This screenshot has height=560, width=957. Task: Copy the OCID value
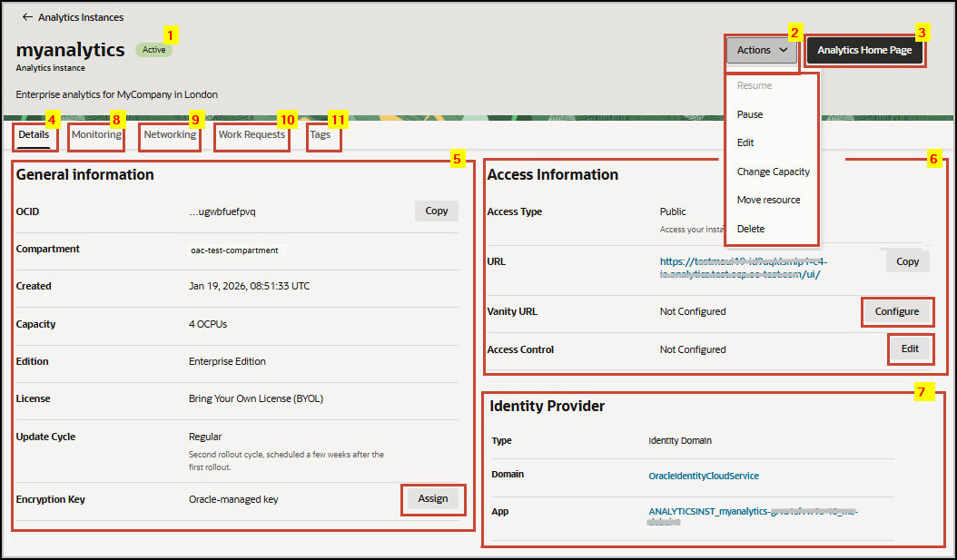tap(437, 211)
